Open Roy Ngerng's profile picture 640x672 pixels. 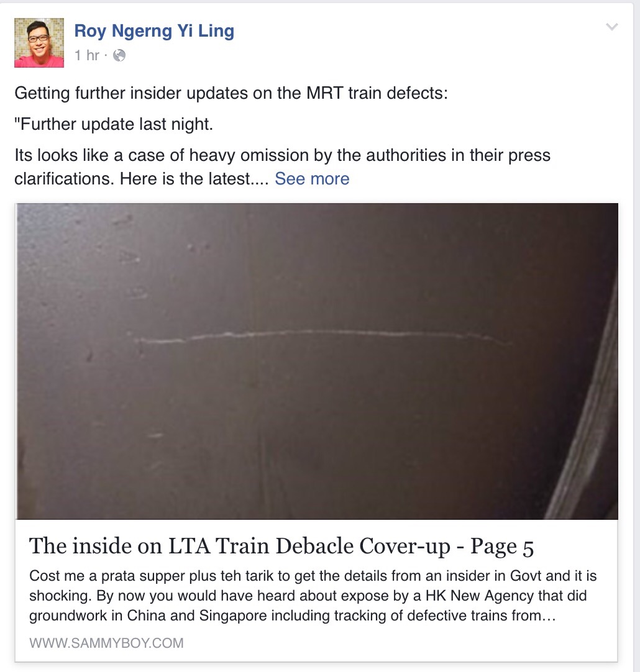[39, 43]
